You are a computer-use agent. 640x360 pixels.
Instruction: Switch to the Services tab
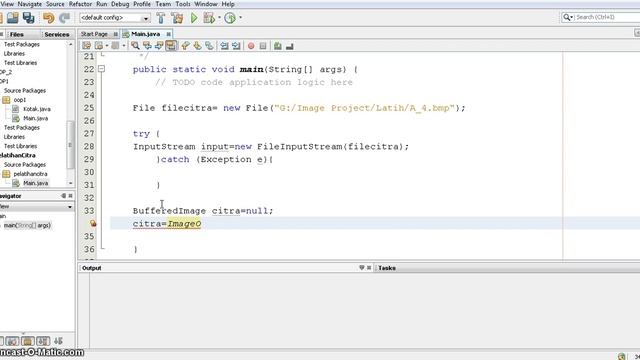[57, 34]
